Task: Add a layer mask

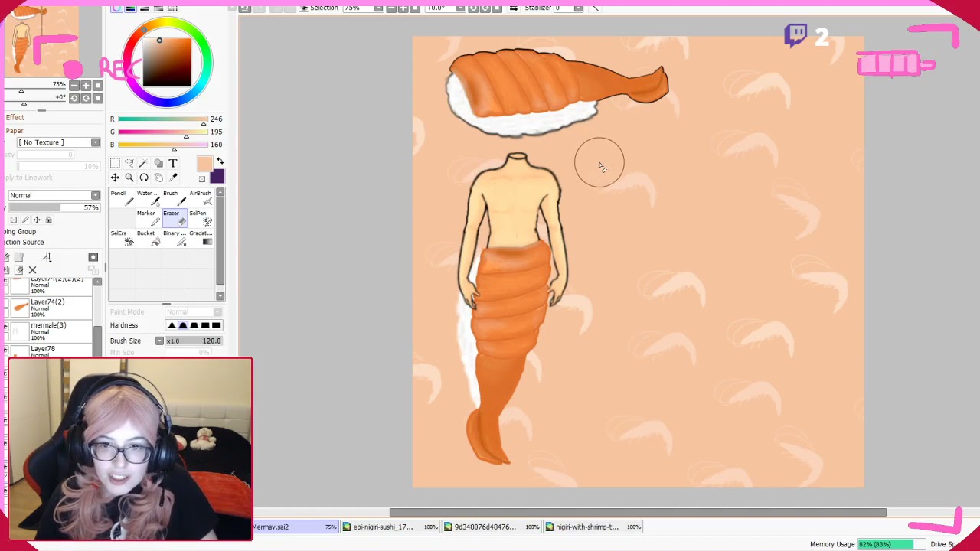Action: [x=93, y=257]
